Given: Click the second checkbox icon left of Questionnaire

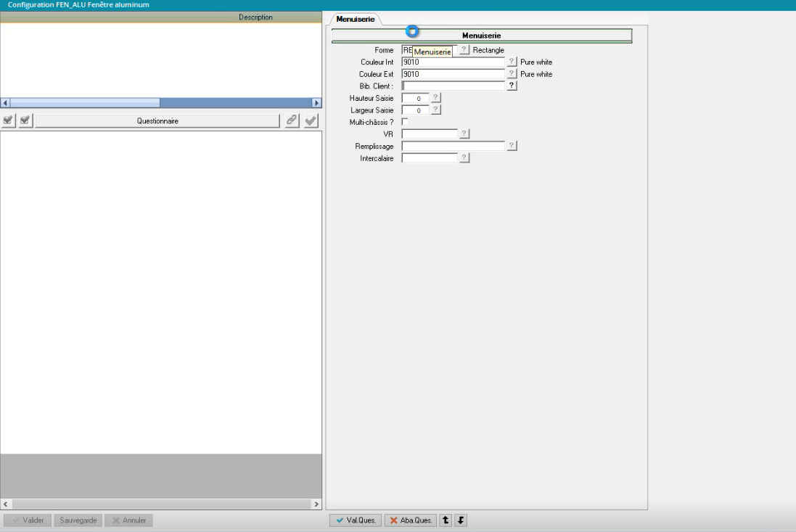Looking at the screenshot, I should tap(25, 121).
